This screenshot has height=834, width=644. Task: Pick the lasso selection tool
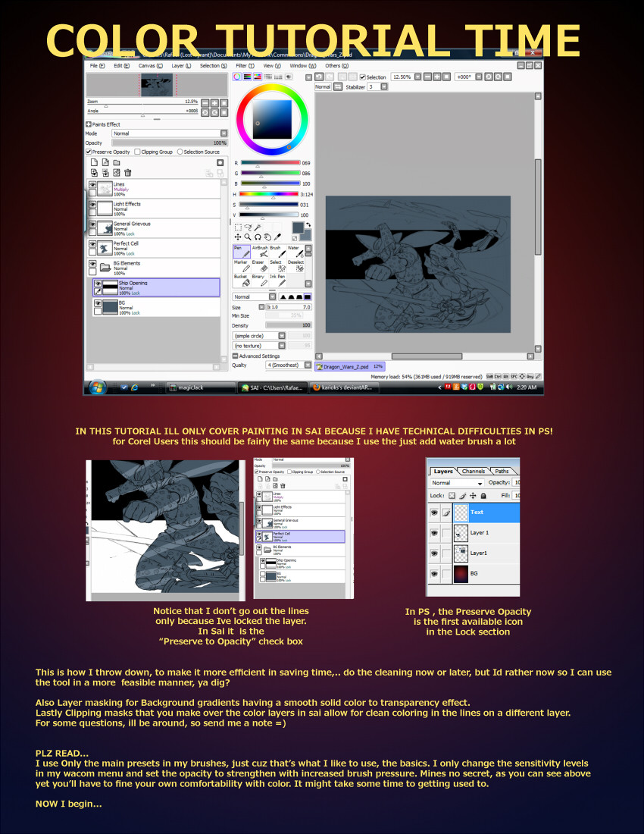pyautogui.click(x=248, y=227)
